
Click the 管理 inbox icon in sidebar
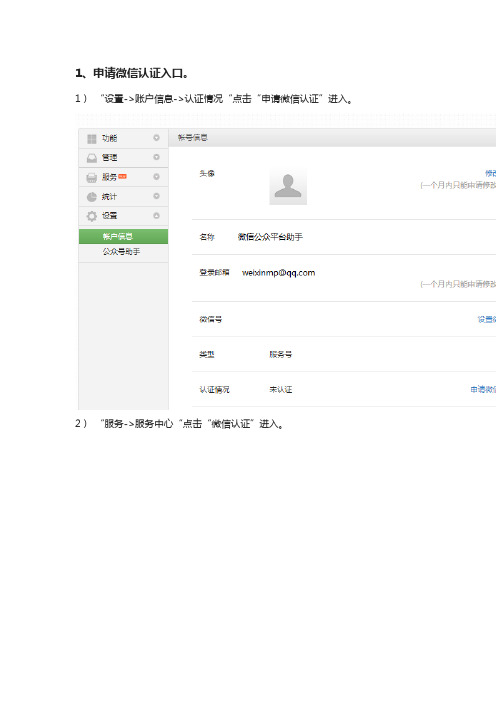click(x=92, y=158)
